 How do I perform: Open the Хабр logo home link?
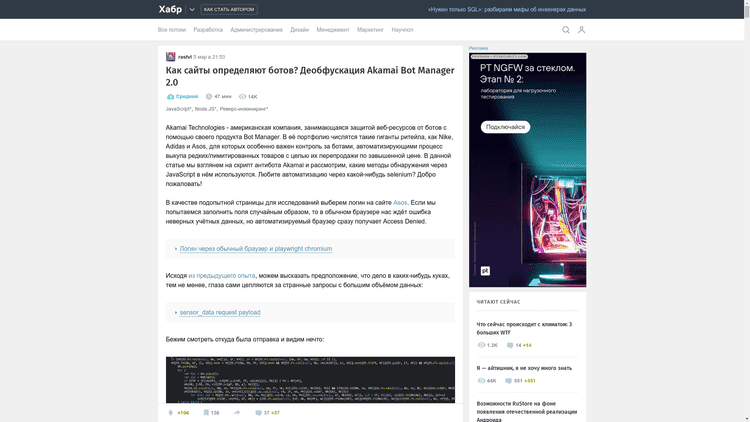coord(170,9)
